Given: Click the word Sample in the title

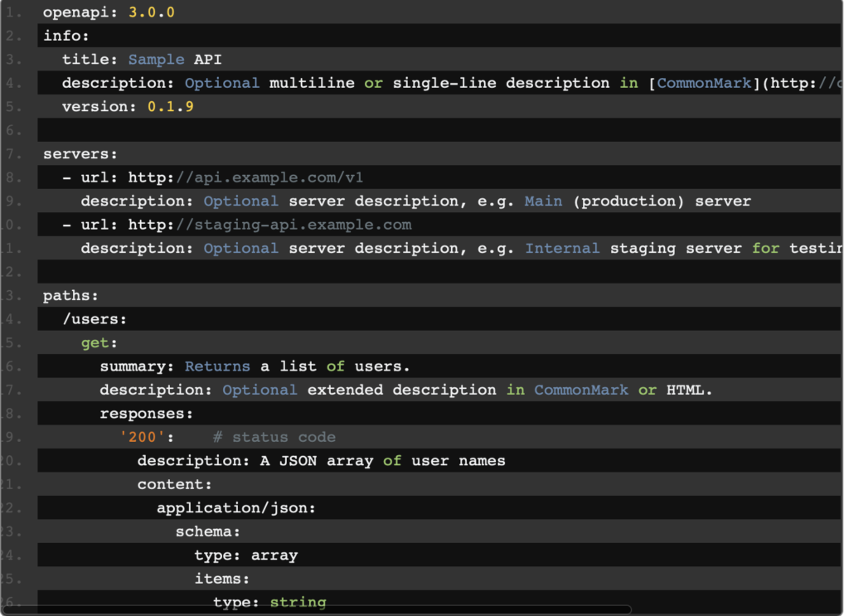Looking at the screenshot, I should (x=156, y=60).
